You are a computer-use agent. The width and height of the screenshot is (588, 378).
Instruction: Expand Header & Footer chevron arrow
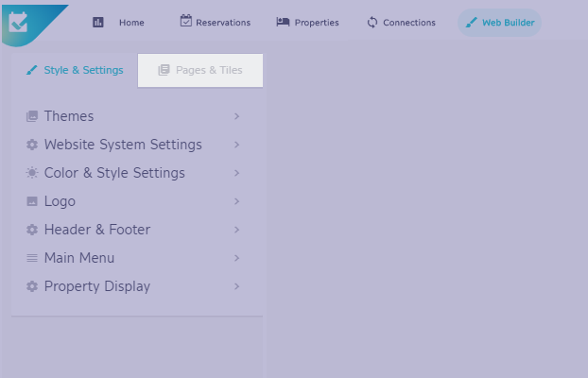click(236, 230)
